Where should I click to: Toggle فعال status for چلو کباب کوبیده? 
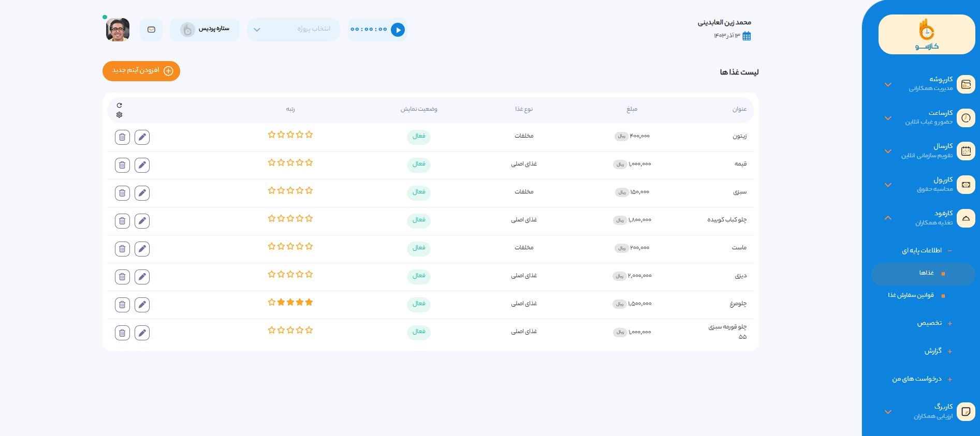[x=418, y=220]
